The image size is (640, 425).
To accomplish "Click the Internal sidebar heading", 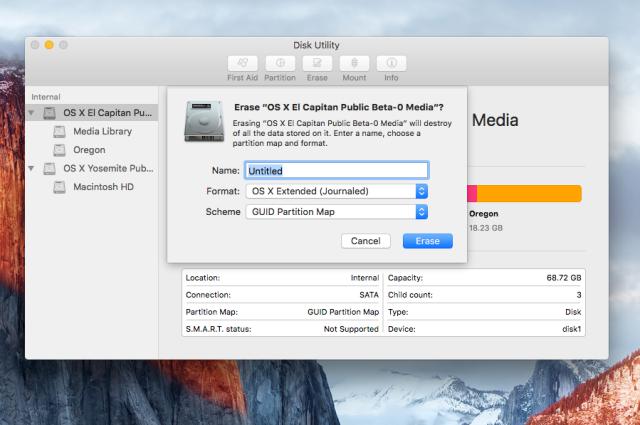I will tap(46, 97).
